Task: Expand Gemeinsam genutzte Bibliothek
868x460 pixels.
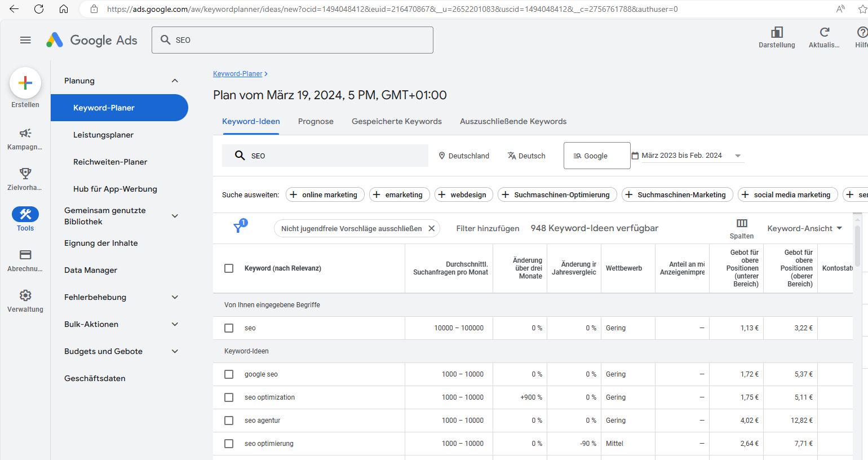Action: coord(175,216)
